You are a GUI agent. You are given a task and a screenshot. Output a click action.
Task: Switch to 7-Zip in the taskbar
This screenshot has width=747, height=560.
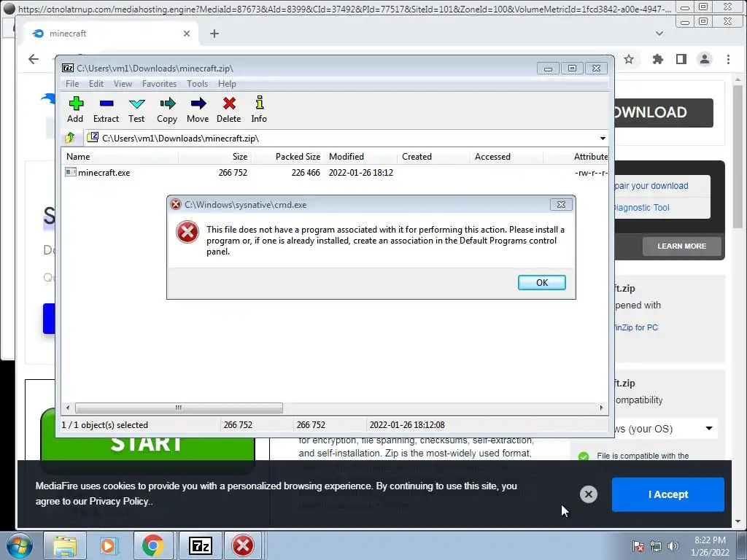tap(200, 545)
